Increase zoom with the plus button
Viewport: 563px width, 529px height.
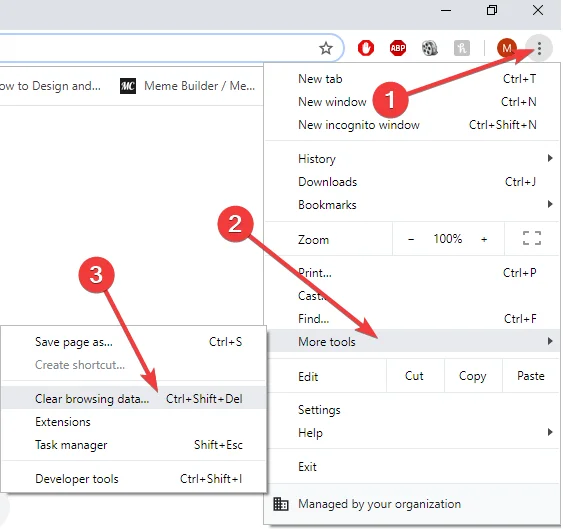484,239
